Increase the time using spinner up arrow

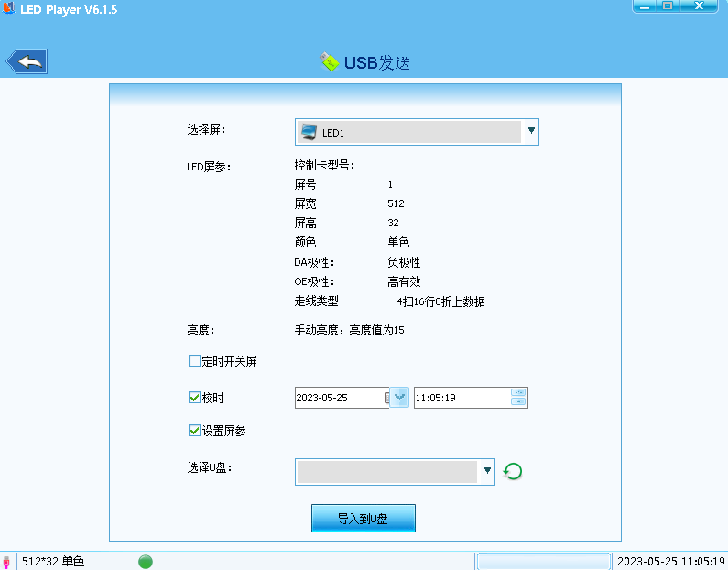(518, 393)
